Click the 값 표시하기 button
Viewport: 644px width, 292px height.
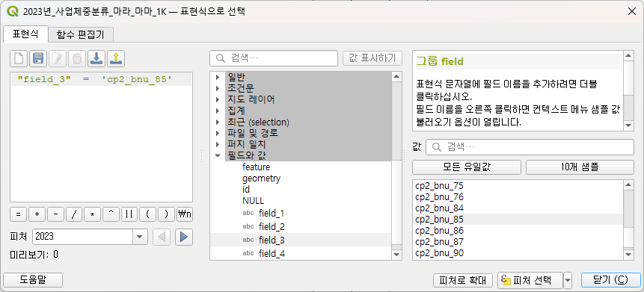coord(372,58)
